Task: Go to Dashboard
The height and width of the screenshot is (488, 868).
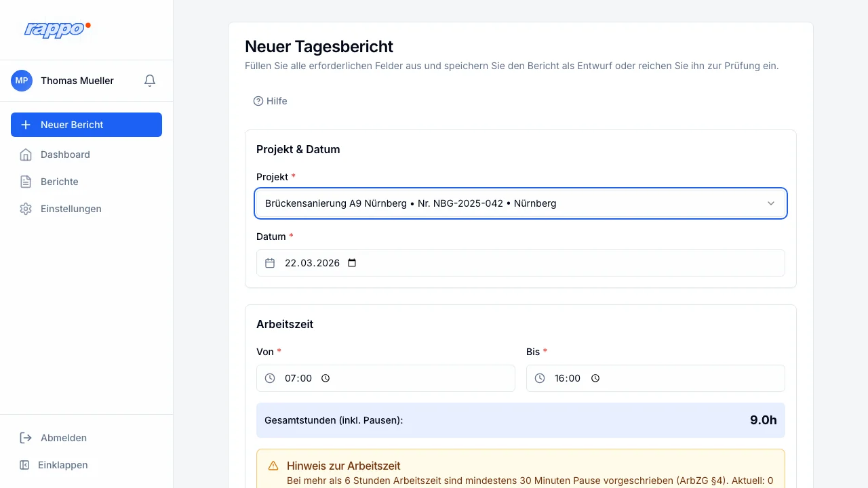Action: [86, 155]
